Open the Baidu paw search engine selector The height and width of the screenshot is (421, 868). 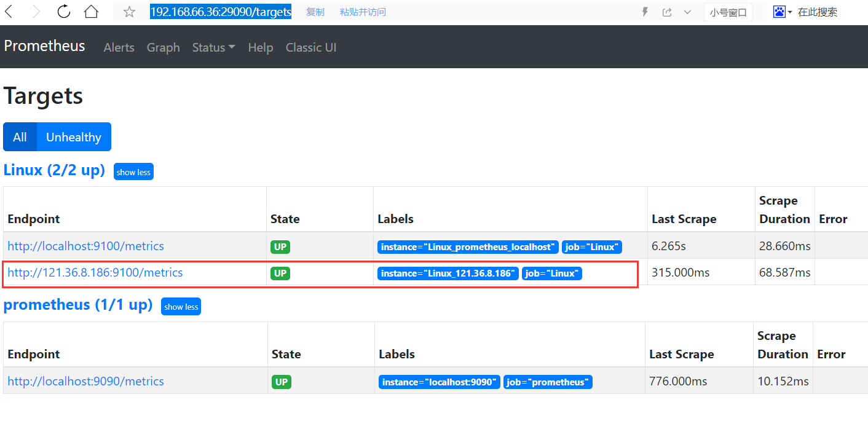[x=782, y=12]
